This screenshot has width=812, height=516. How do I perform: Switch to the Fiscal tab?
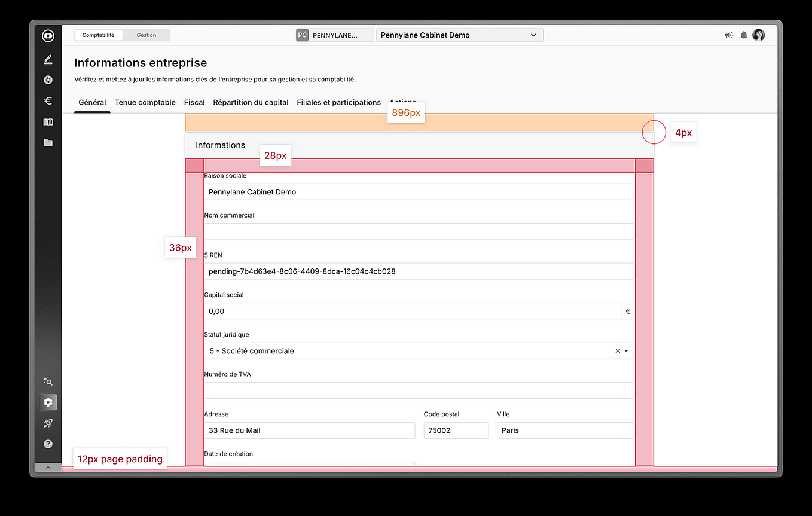[194, 102]
